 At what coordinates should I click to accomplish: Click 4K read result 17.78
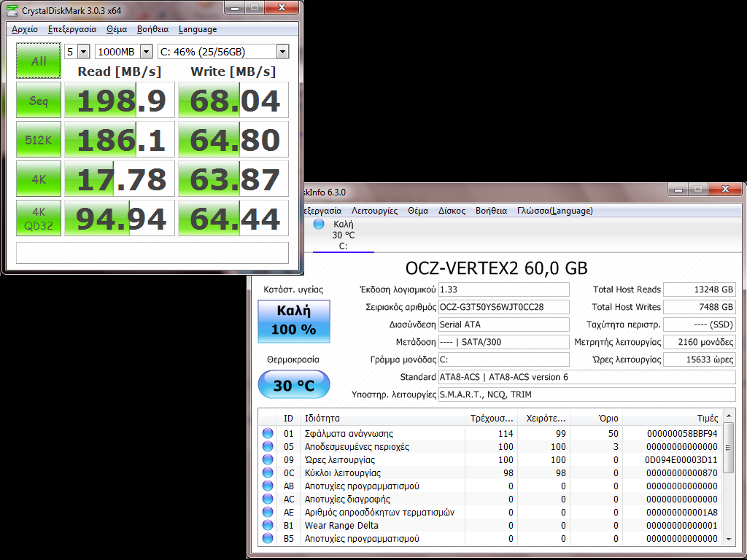120,179
